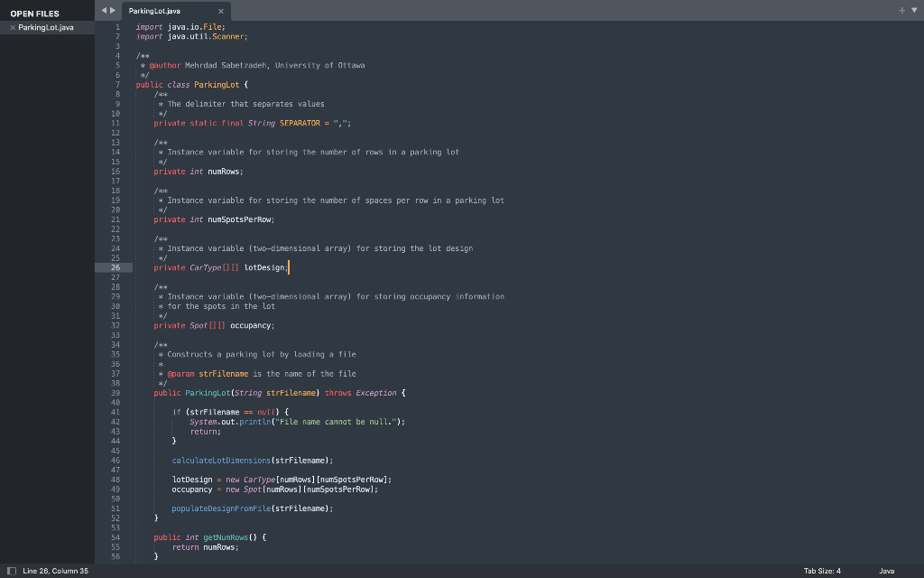The width and height of the screenshot is (924, 578).
Task: Click the getNumRows method name
Action: [226, 537]
